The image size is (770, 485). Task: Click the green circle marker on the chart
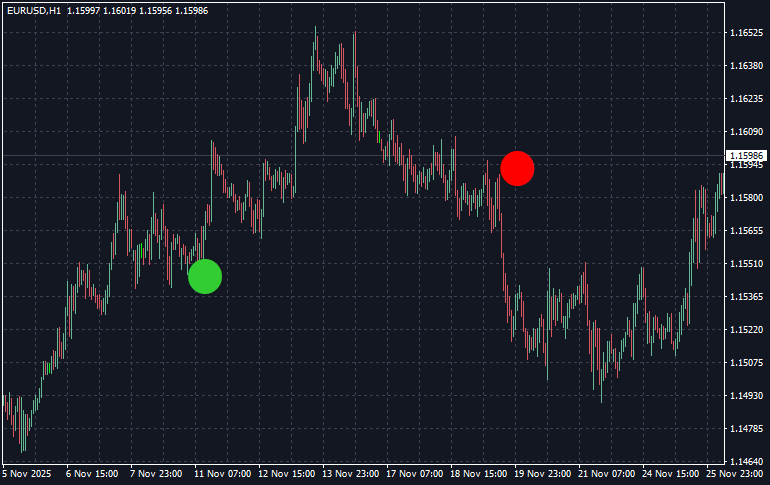[205, 276]
